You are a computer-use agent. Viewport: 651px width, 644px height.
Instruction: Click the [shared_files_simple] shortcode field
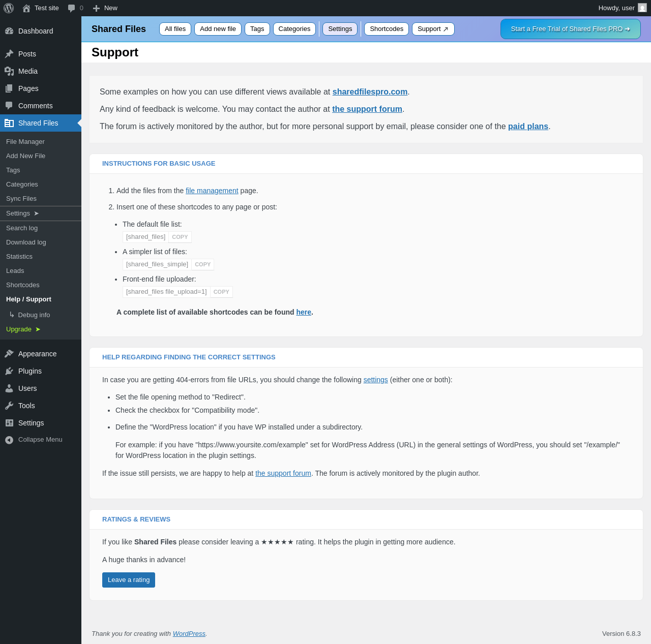tap(157, 264)
